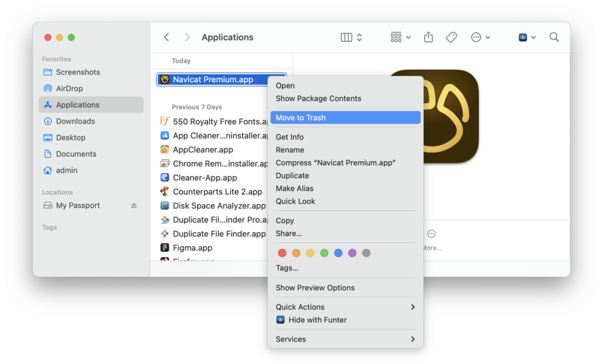Navigate back with the back arrow
Image resolution: width=603 pixels, height=364 pixels.
click(167, 37)
